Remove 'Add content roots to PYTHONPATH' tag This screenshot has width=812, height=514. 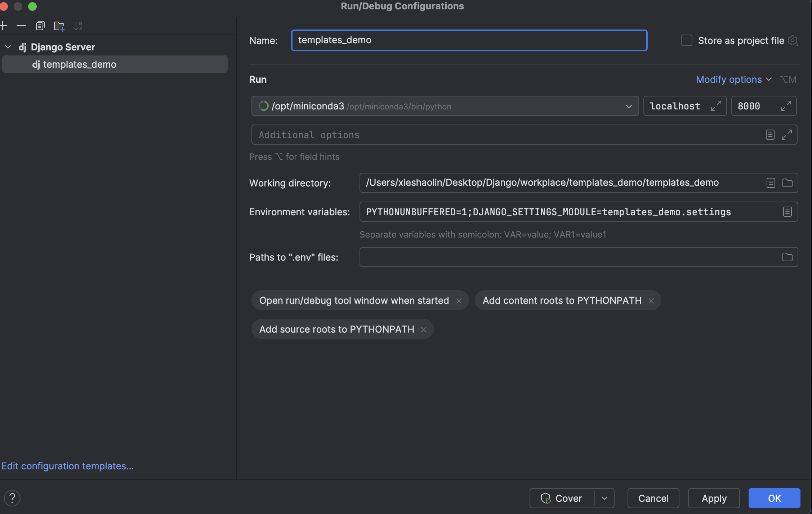click(x=651, y=301)
